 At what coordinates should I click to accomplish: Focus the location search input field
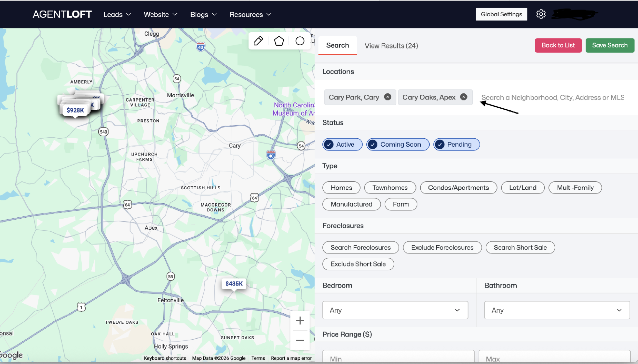(552, 98)
